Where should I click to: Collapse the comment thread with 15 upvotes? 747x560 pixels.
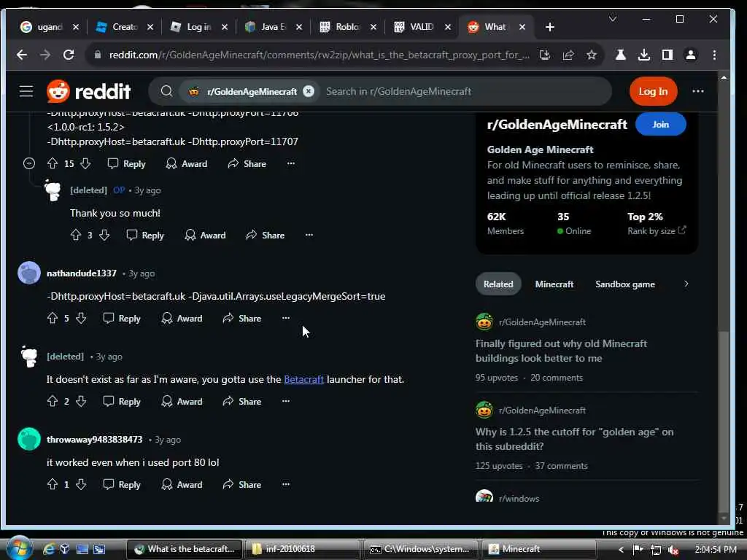coord(29,164)
